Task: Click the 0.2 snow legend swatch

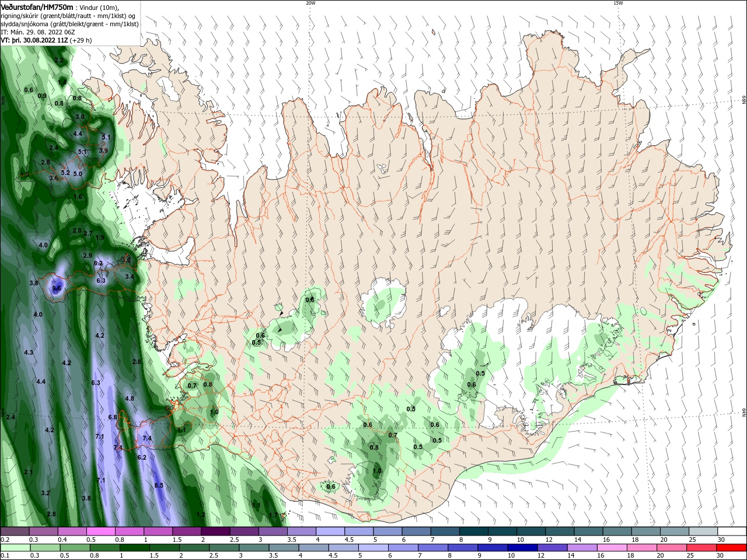Action: tap(15, 531)
